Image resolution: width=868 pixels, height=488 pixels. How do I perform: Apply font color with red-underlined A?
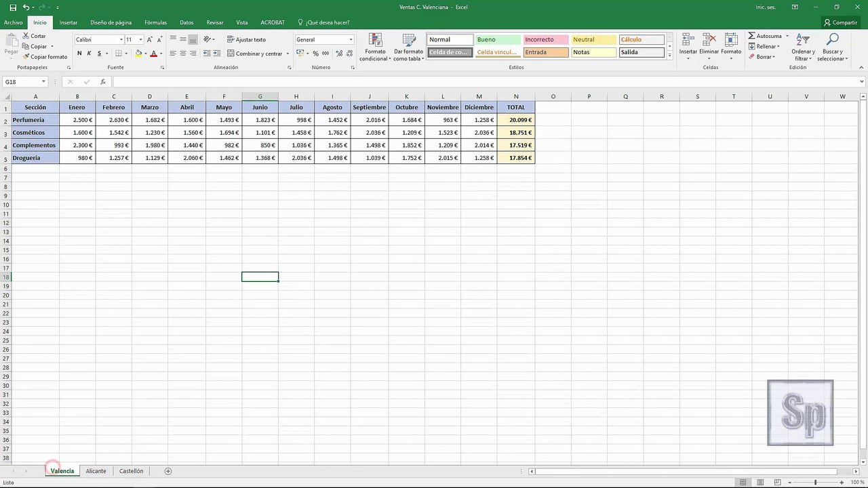[x=153, y=54]
